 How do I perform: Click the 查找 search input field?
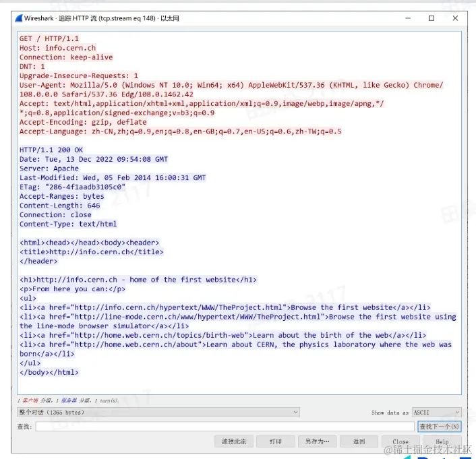(x=225, y=427)
